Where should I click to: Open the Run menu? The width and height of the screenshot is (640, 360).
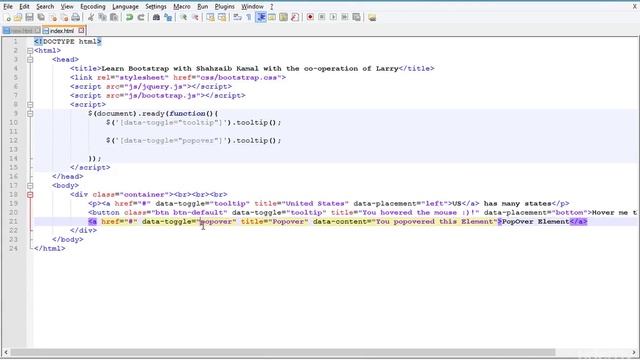(x=202, y=7)
